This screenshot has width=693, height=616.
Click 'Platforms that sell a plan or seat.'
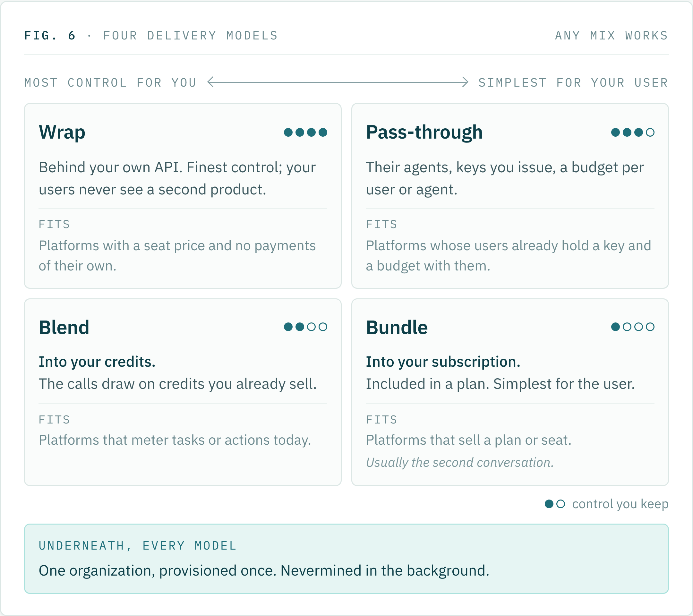(x=468, y=440)
